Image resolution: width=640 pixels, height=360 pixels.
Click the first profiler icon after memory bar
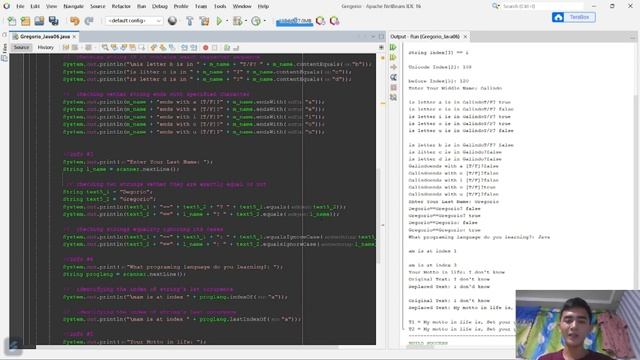(321, 21)
